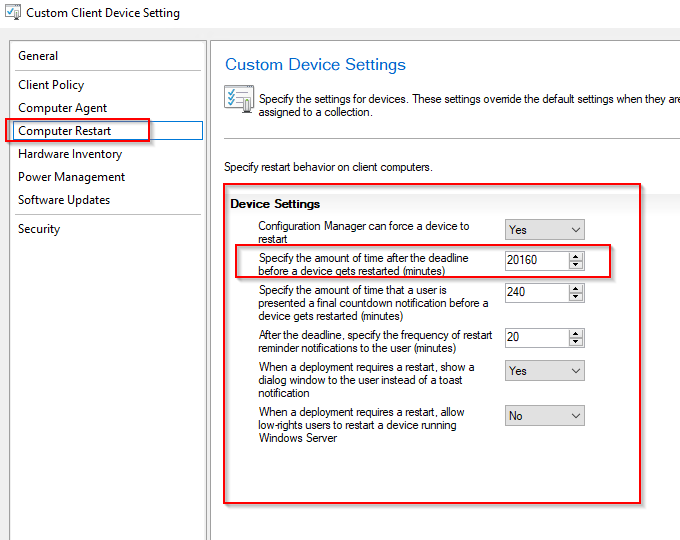Image resolution: width=680 pixels, height=540 pixels.
Task: Click the 'time after the deadline' setting label
Action: (363, 264)
